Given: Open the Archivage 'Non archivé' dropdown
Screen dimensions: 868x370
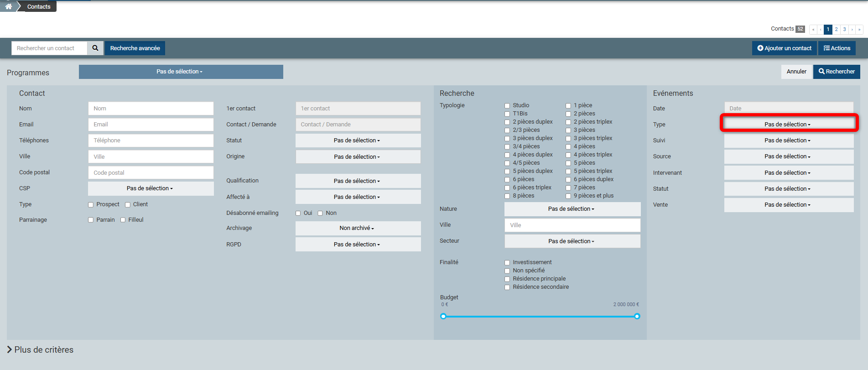Looking at the screenshot, I should (x=358, y=228).
